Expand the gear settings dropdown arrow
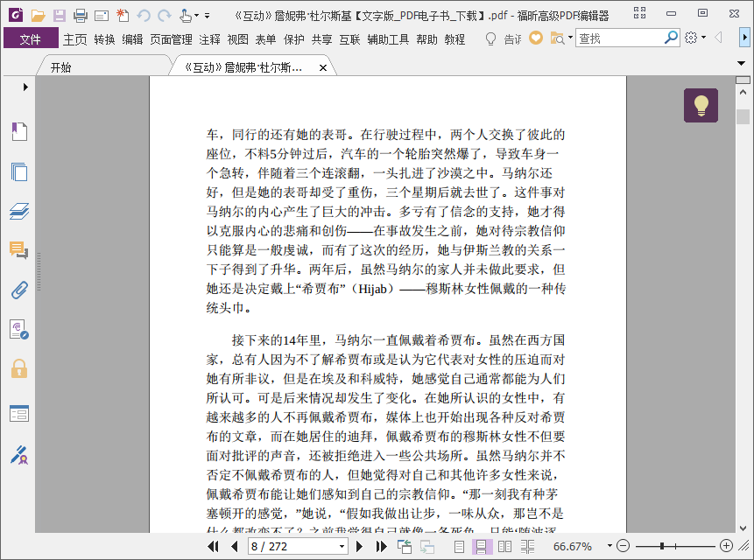The height and width of the screenshot is (560, 754). pos(703,38)
